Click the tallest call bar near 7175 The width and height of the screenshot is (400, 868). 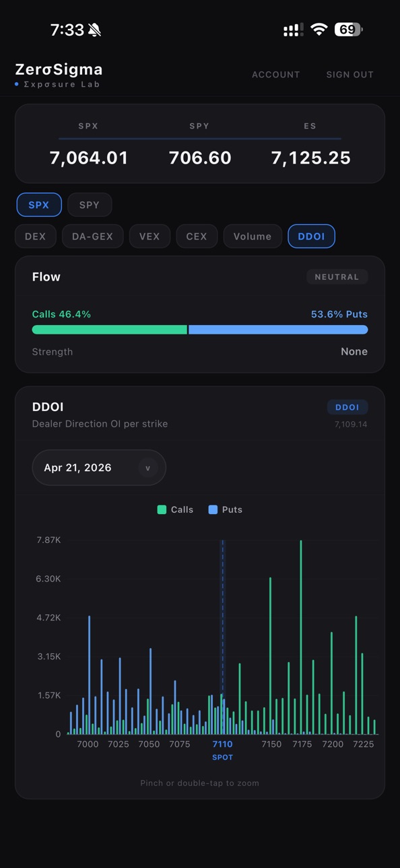(x=301, y=637)
